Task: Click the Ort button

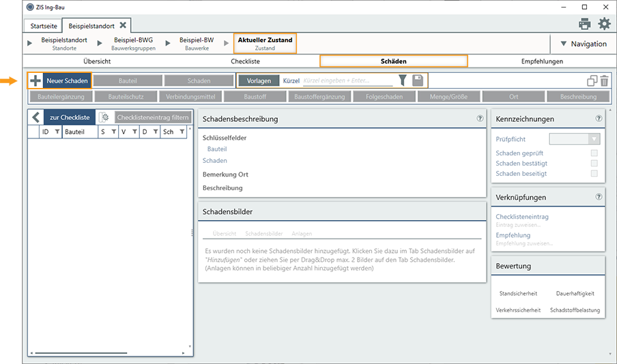Action: (x=513, y=96)
